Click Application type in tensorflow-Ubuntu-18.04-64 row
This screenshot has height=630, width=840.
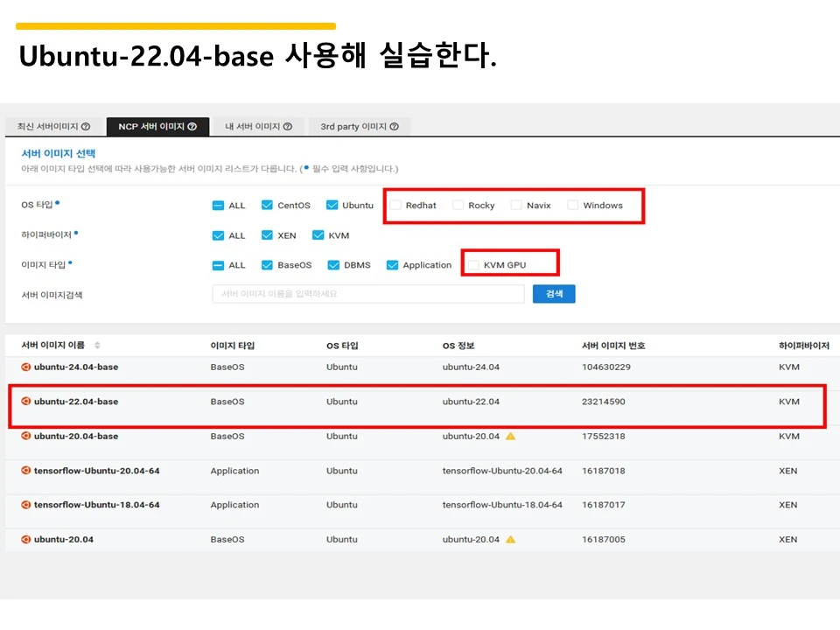coord(234,505)
